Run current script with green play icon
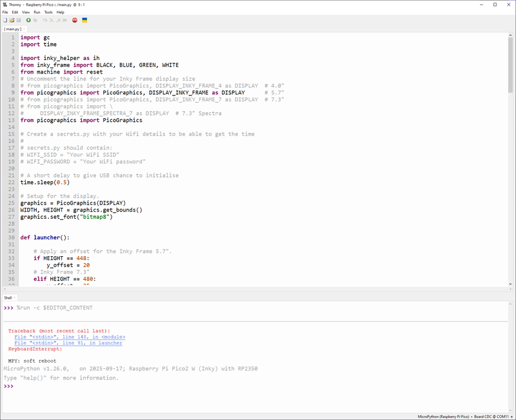 [x=28, y=21]
